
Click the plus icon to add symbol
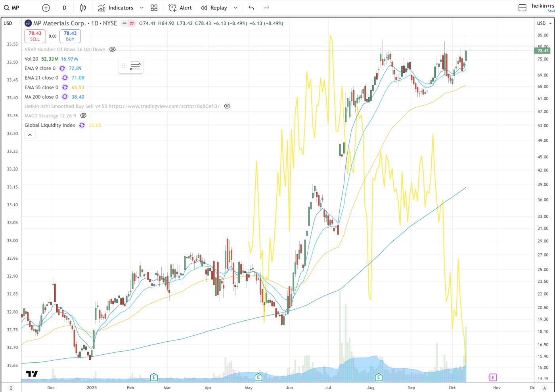point(46,8)
